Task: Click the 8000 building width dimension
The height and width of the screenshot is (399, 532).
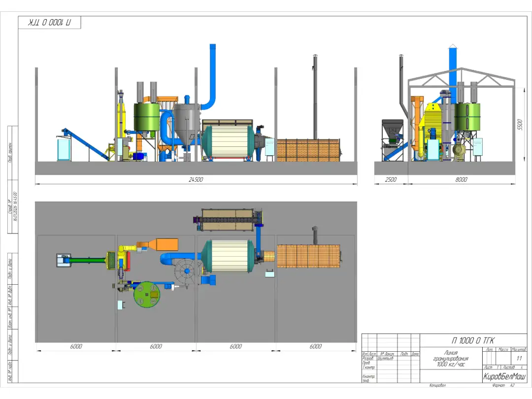Action: tap(461, 180)
